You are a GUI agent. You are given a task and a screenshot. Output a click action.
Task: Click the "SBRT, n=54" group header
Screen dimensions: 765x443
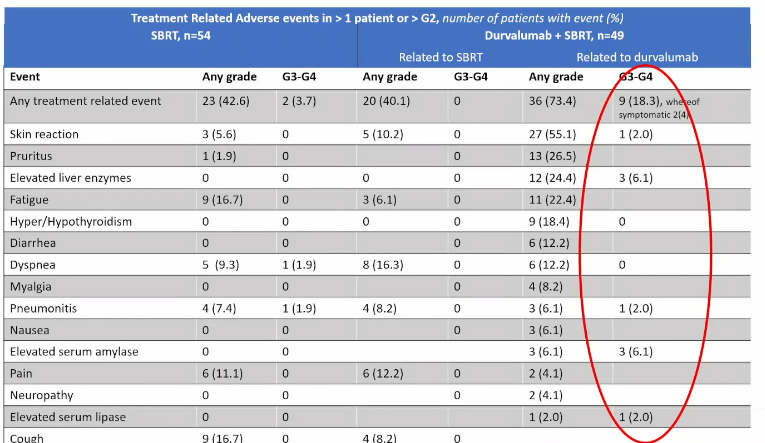tap(174, 36)
